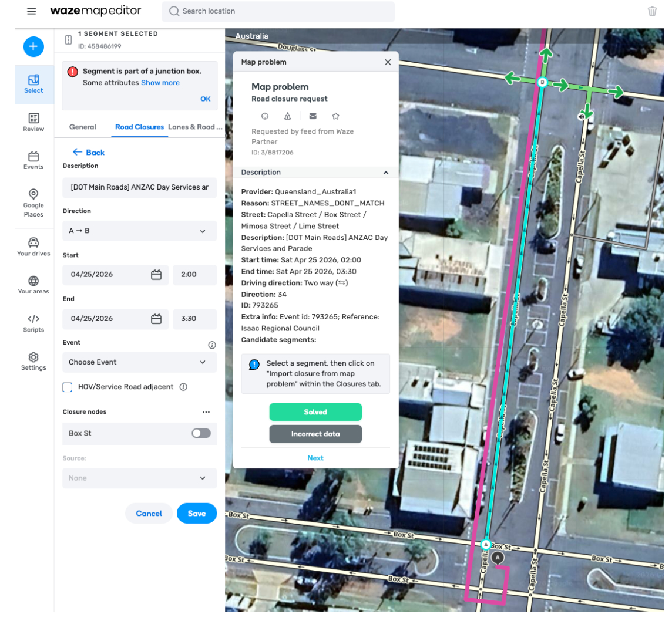Open Start date calendar picker

pyautogui.click(x=156, y=275)
